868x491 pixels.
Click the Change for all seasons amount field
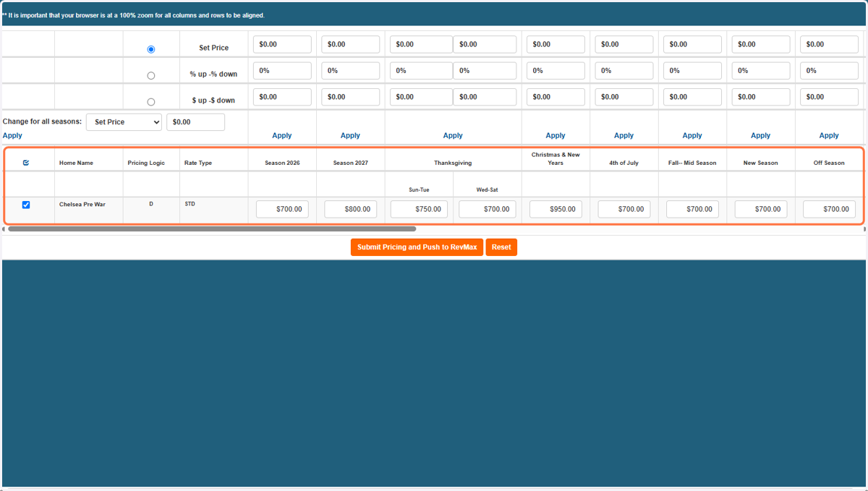(195, 122)
